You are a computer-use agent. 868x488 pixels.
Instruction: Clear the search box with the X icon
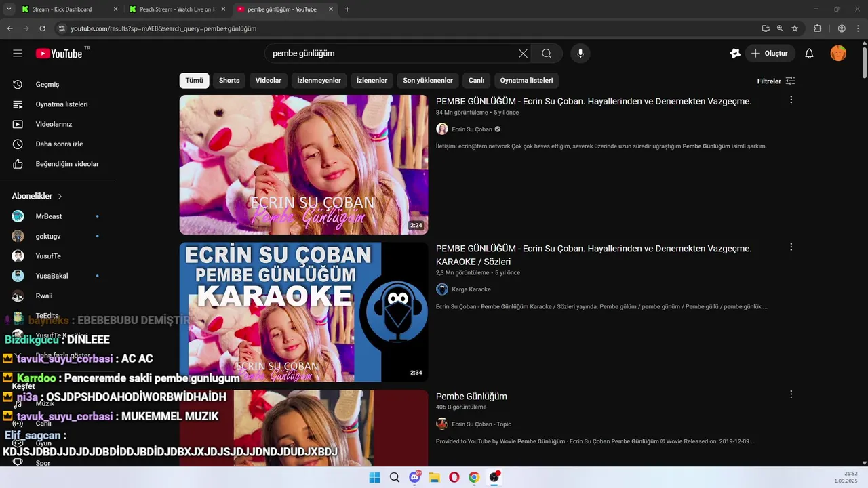pos(523,54)
